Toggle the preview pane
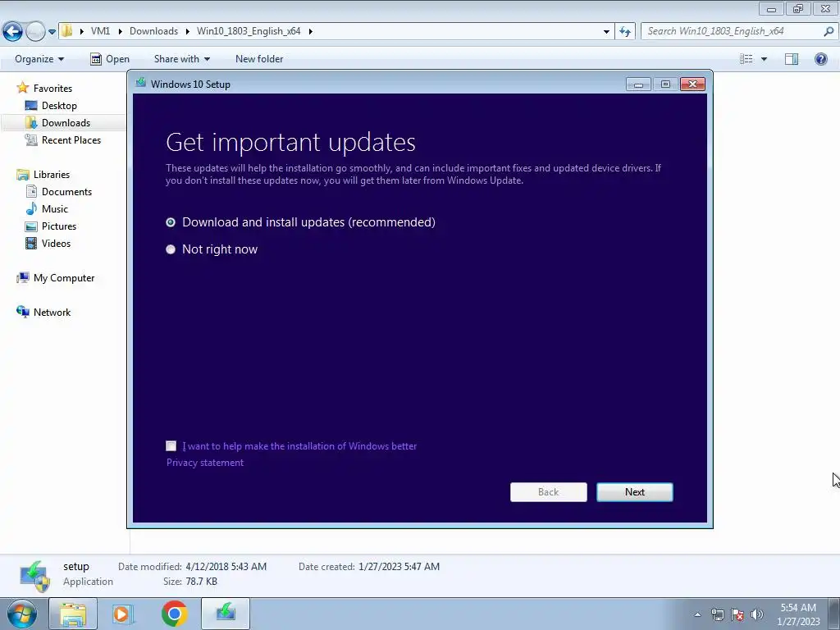Viewport: 840px width, 630px height. (x=792, y=59)
